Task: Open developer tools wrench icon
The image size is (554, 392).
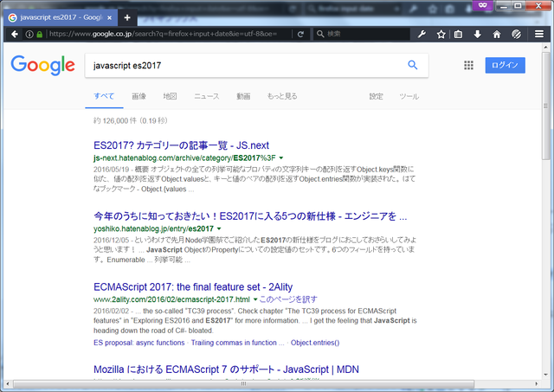Action: pos(422,35)
